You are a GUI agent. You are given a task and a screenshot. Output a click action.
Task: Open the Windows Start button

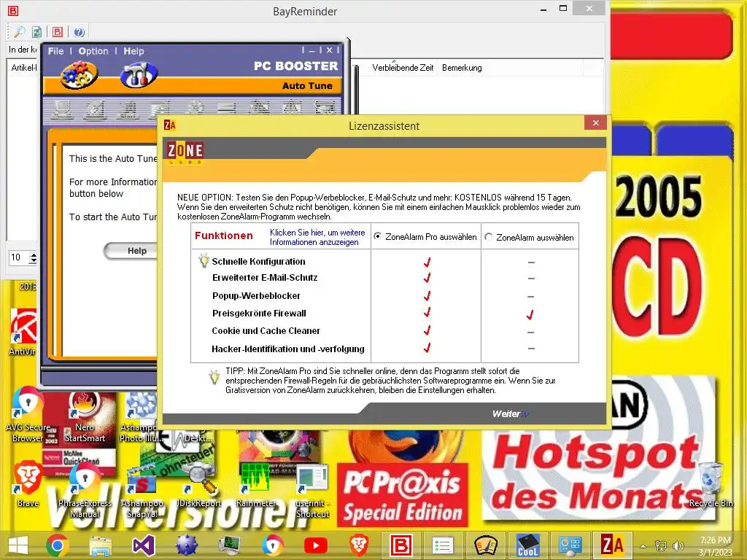(x=18, y=545)
